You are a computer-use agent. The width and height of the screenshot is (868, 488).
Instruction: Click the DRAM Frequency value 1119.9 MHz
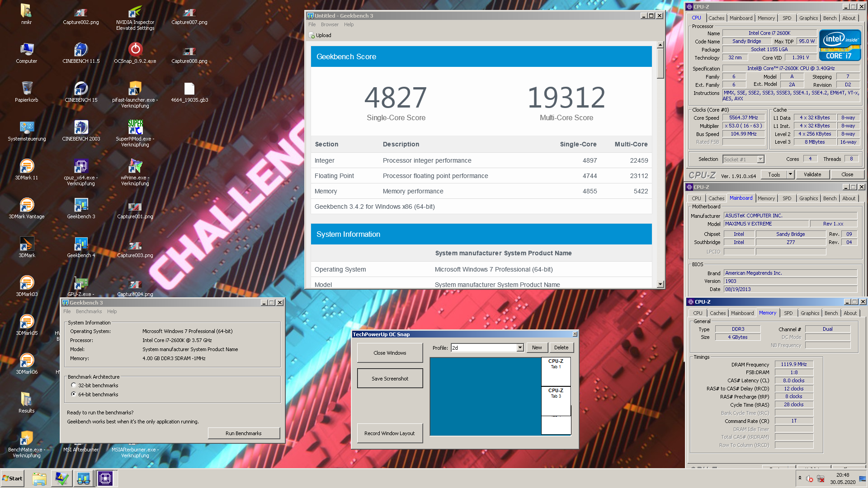(794, 364)
